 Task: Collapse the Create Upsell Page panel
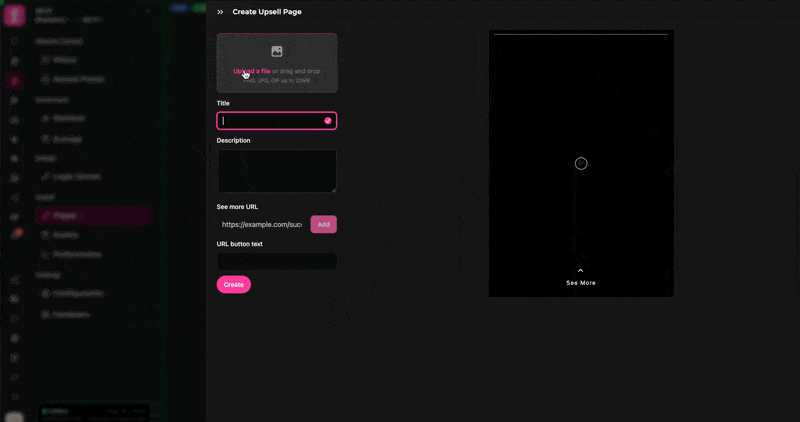[220, 12]
